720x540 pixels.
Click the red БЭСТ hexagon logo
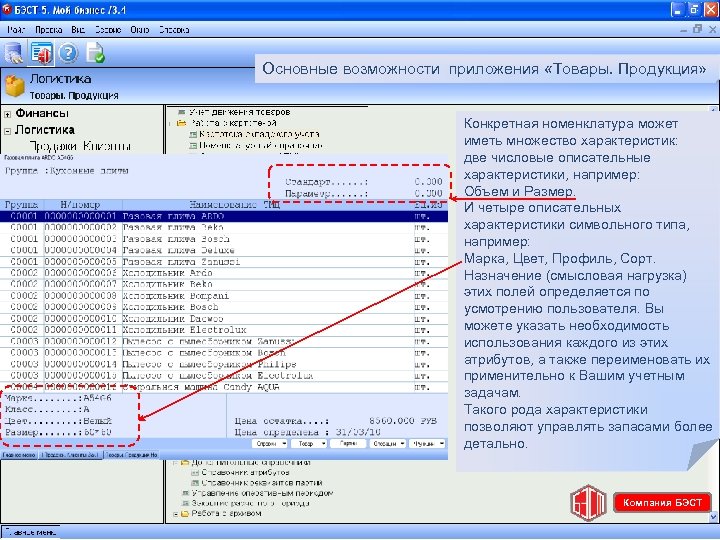click(588, 503)
